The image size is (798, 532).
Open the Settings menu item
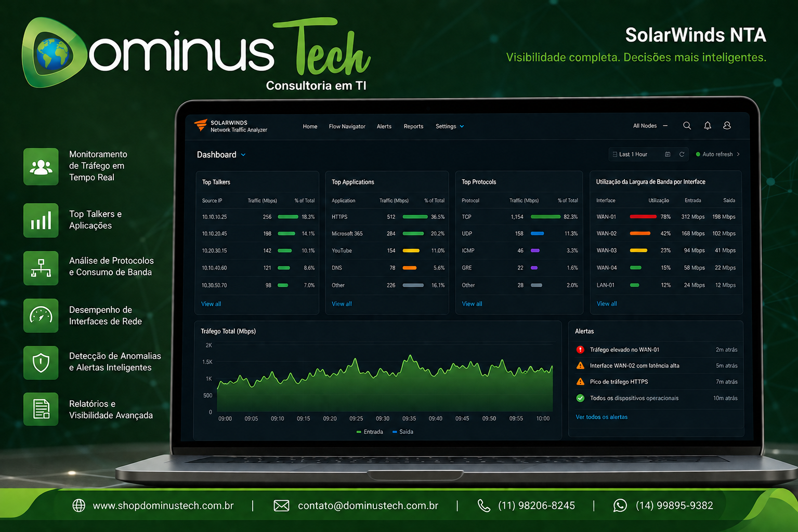pos(446,126)
